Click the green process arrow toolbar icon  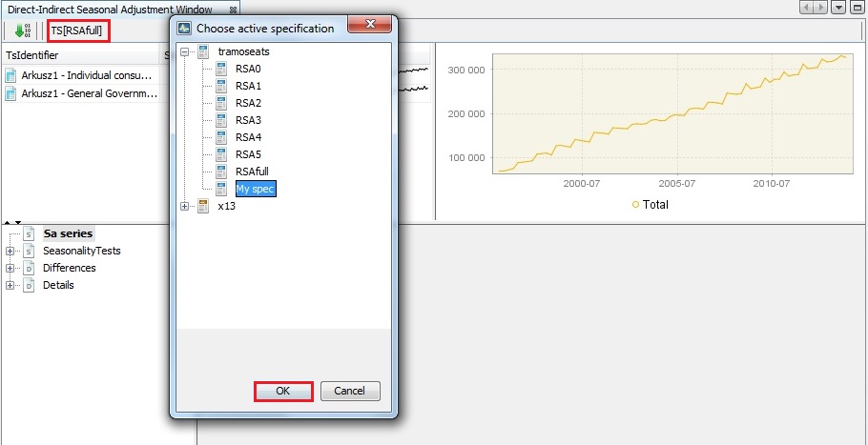(22, 30)
